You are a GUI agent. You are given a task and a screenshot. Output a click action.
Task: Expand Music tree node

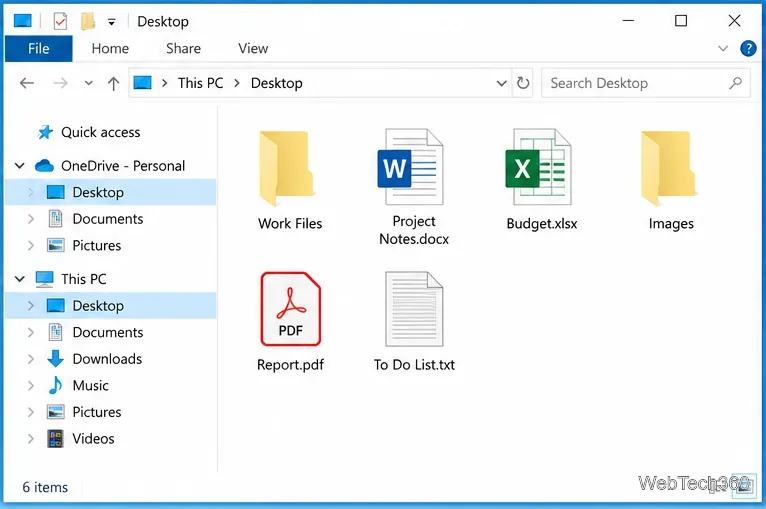31,385
